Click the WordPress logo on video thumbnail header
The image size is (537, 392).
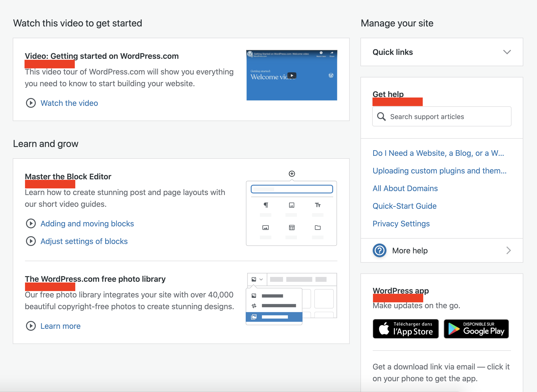[250, 54]
